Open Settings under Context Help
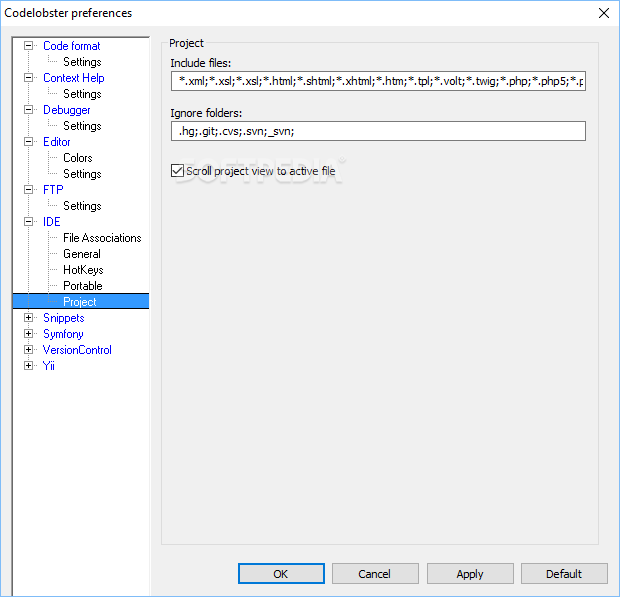The height and width of the screenshot is (597, 620). click(82, 94)
